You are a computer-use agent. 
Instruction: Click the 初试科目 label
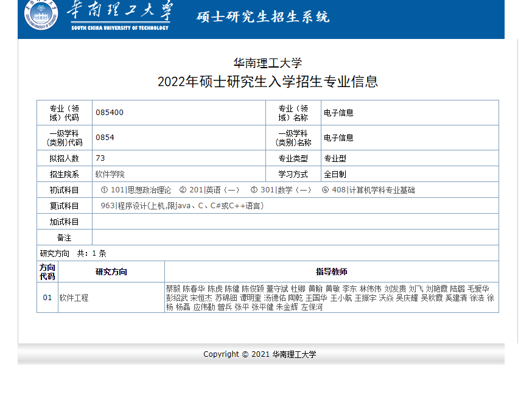pyautogui.click(x=64, y=190)
